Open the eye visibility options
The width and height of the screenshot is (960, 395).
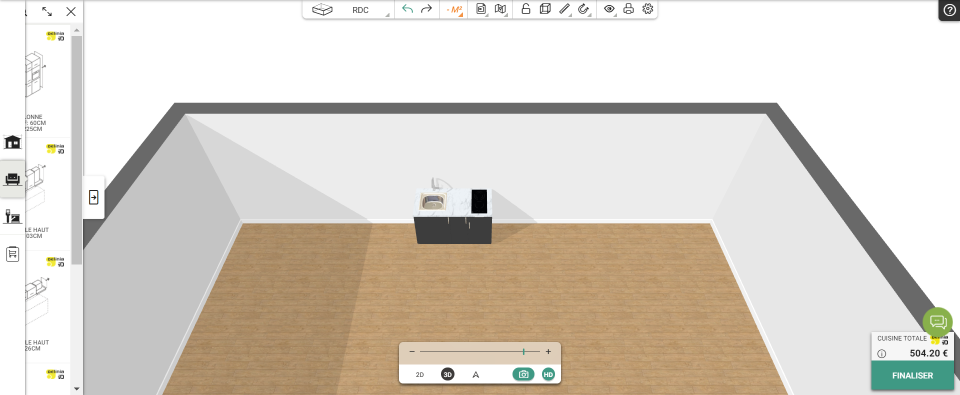tap(609, 9)
